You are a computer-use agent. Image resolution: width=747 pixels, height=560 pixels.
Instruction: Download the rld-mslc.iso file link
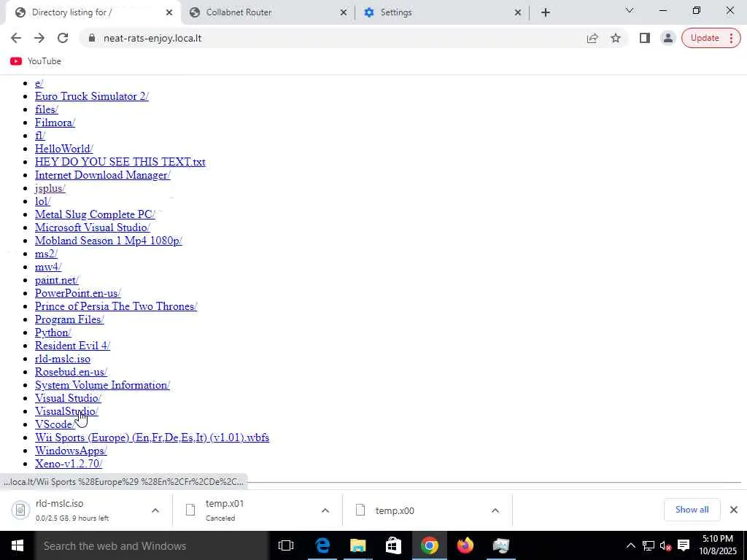click(x=63, y=359)
